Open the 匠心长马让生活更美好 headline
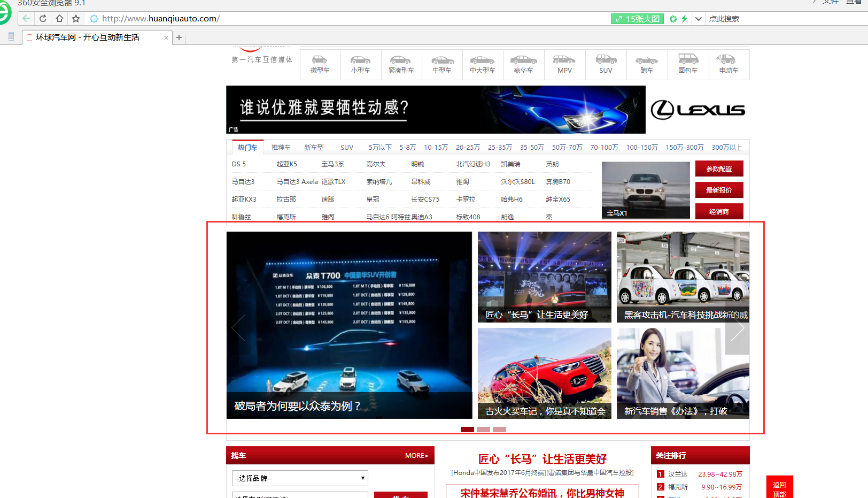868x498 pixels. (x=542, y=459)
